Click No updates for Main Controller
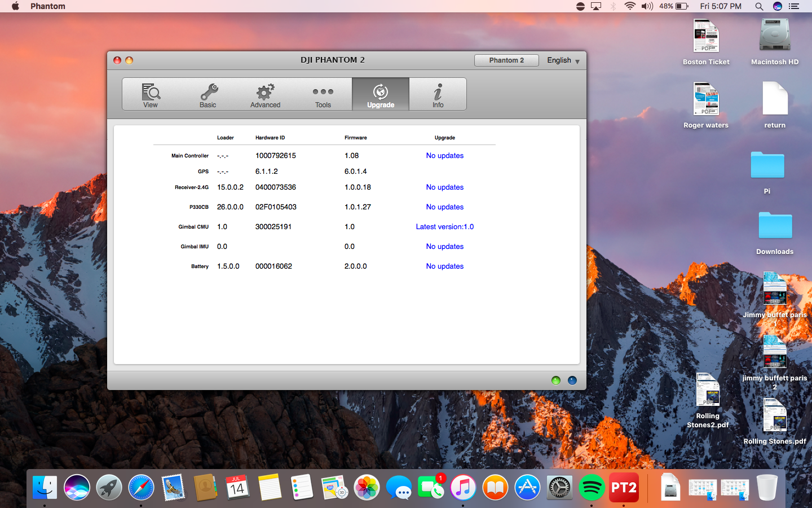This screenshot has width=812, height=508. pos(445,156)
